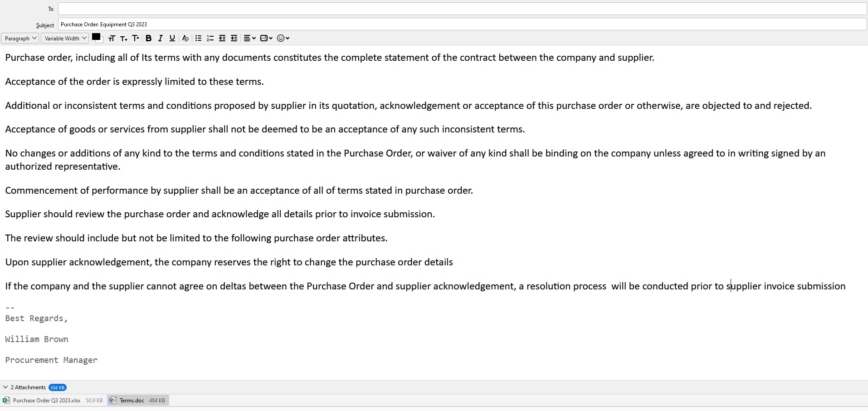The width and height of the screenshot is (868, 411).
Task: Insert a numbered list
Action: tap(210, 38)
